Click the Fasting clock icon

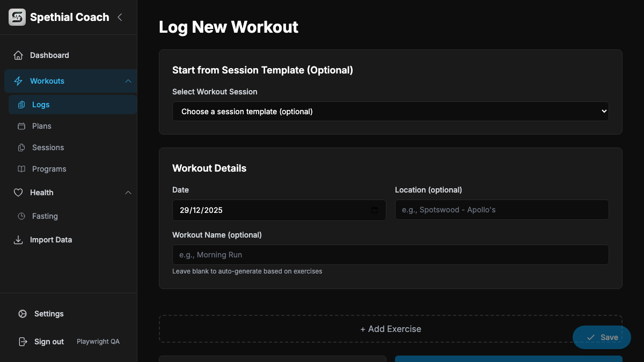click(23, 216)
